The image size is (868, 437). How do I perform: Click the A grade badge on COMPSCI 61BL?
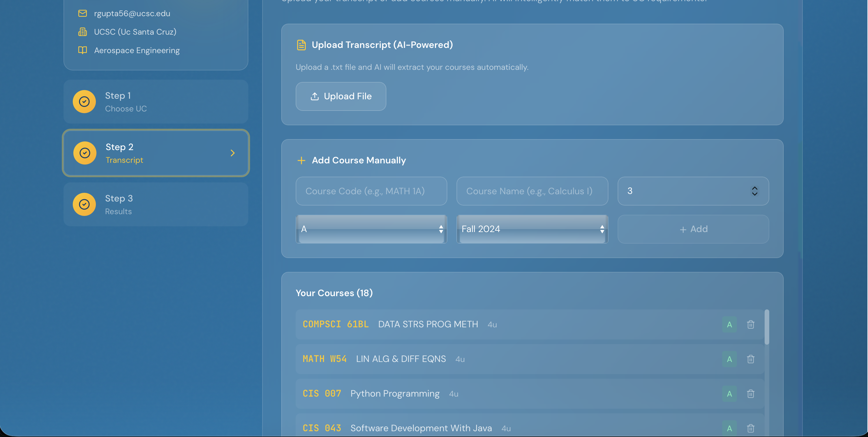click(729, 324)
